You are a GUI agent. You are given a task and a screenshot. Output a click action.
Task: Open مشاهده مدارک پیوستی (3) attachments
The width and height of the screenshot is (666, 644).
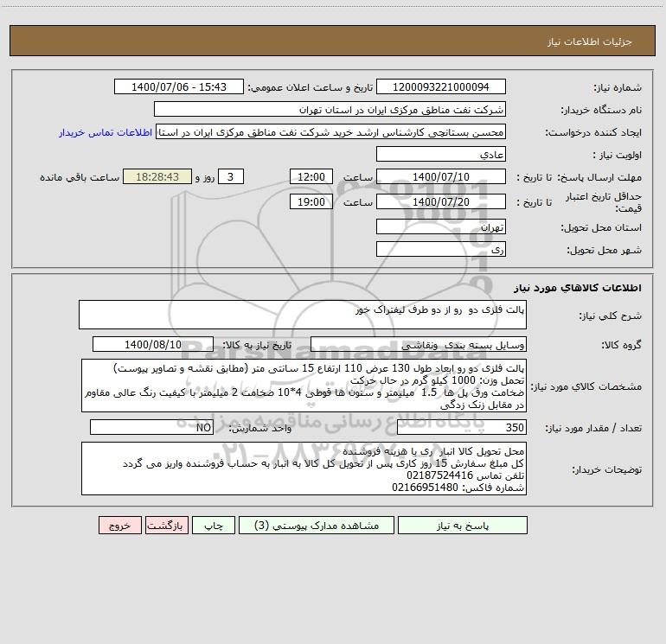317,526
